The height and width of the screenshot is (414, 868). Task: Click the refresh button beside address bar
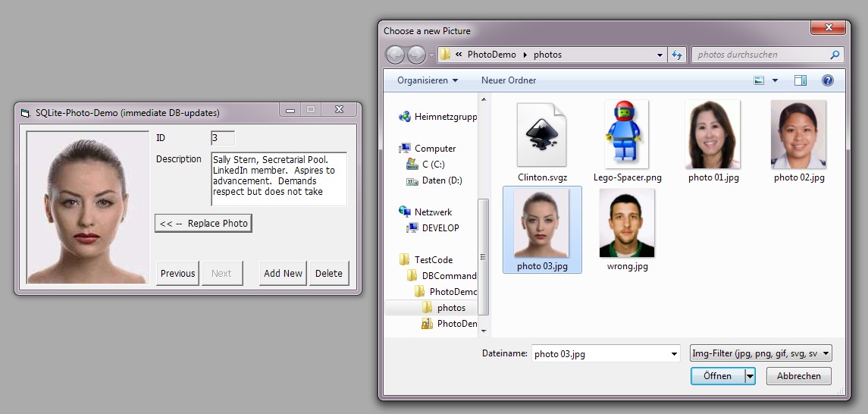[677, 55]
